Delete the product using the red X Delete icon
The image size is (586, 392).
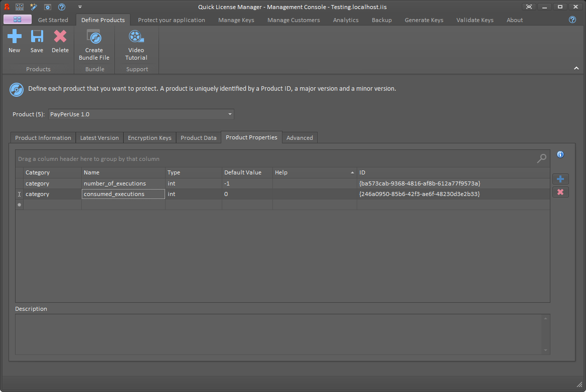click(60, 40)
